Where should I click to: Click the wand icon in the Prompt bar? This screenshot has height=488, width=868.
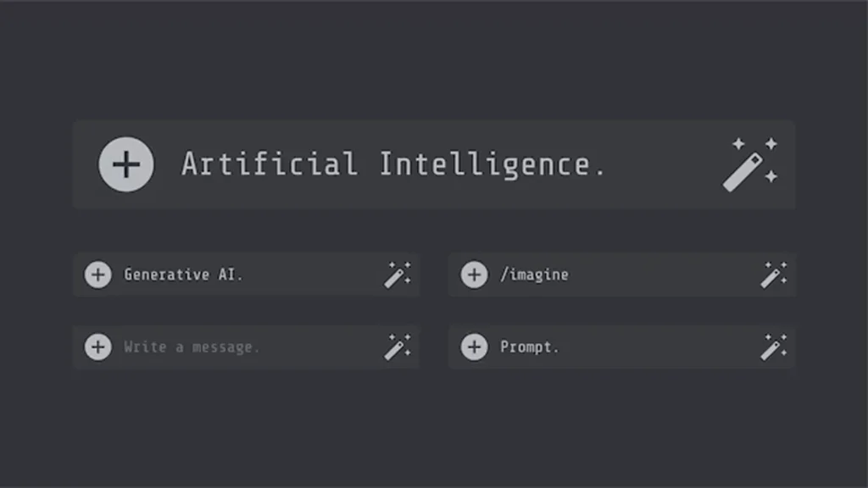[x=774, y=347]
